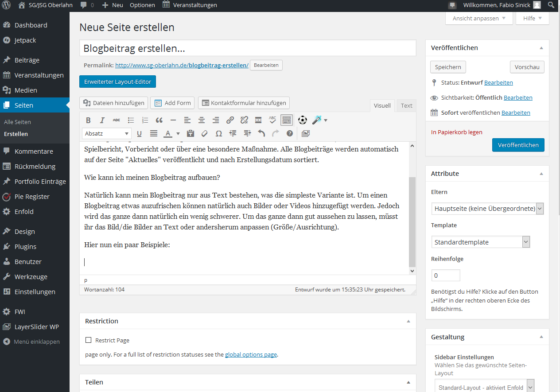Insert the Read More tag
The width and height of the screenshot is (560, 392).
(258, 120)
